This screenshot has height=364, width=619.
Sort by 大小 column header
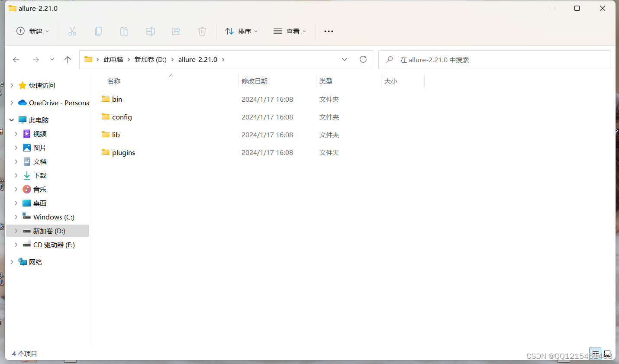click(391, 81)
